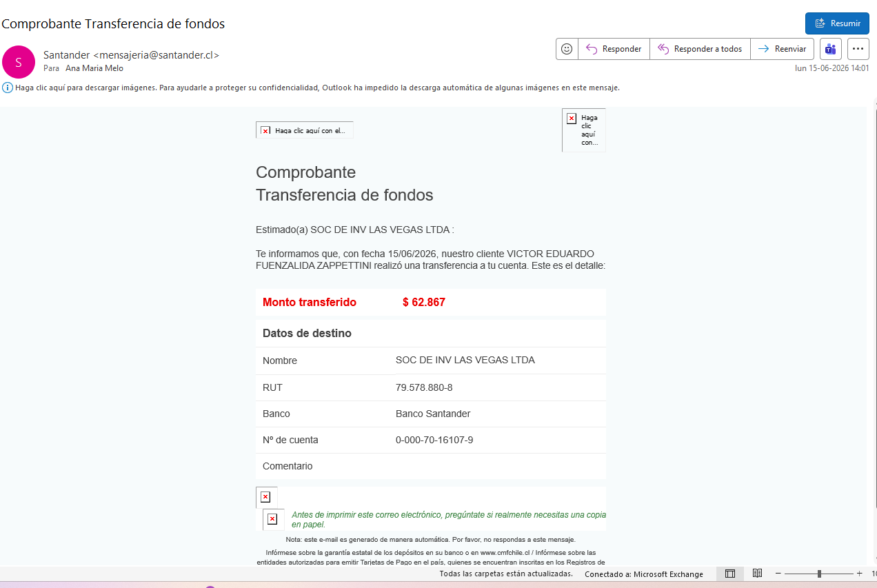877x588 pixels.
Task: Select recipient Ana Maria Melo
Action: pyautogui.click(x=94, y=68)
